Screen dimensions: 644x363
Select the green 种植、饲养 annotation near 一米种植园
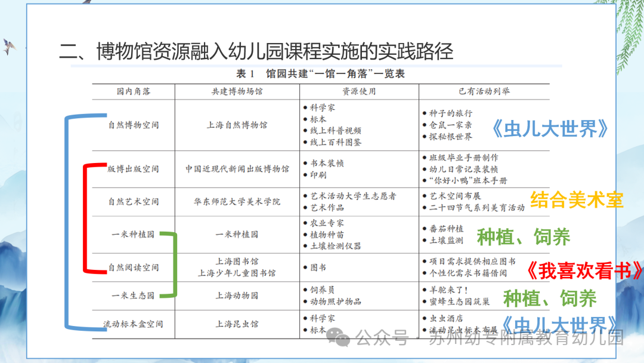point(525,238)
